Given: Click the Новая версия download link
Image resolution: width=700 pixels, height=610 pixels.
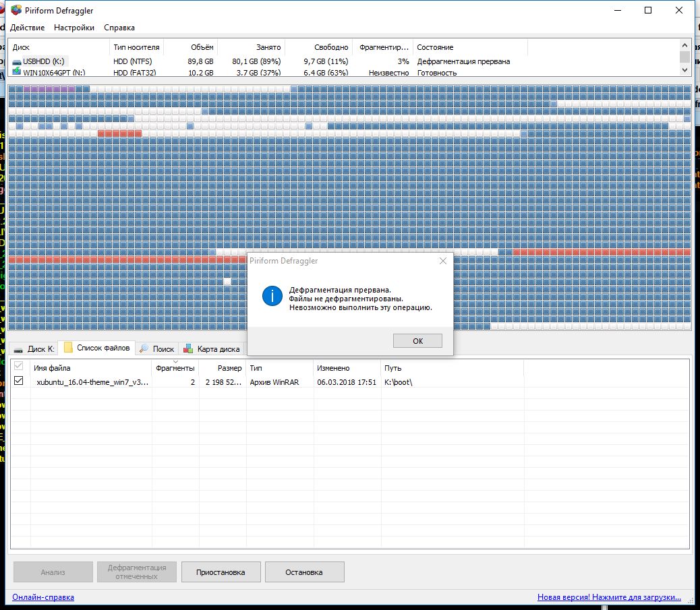Looking at the screenshot, I should [609, 597].
